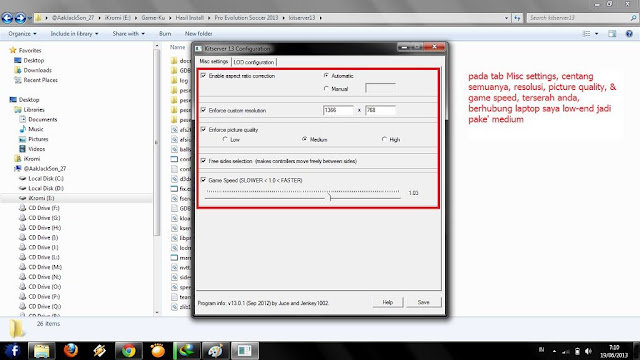640x360 pixels.
Task: Click the network signal tray icon
Action: click(566, 351)
